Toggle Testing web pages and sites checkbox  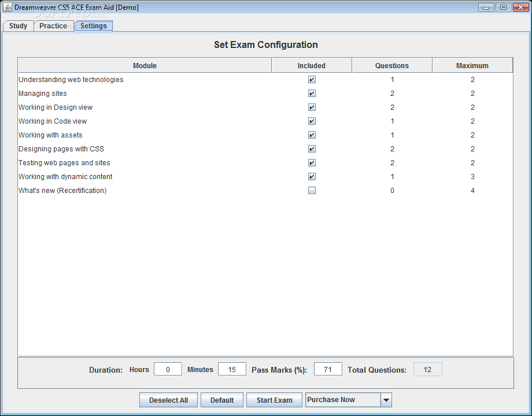(312, 163)
